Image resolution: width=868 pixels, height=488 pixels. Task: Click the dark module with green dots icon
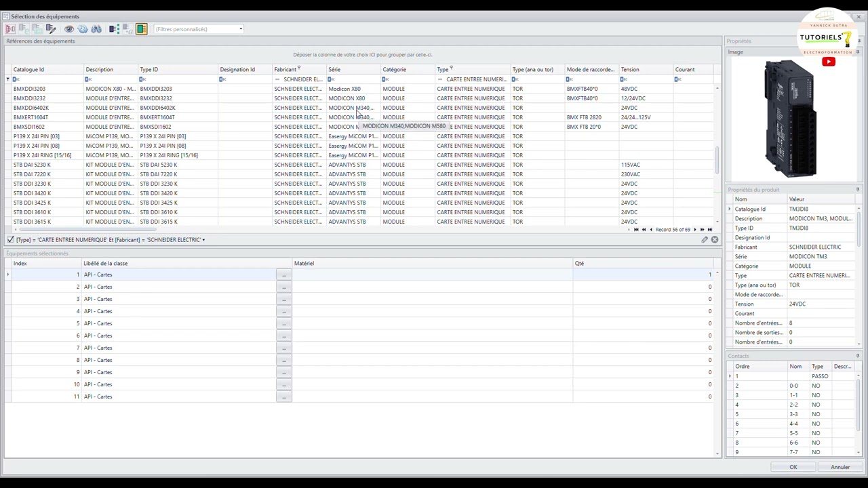(x=114, y=29)
